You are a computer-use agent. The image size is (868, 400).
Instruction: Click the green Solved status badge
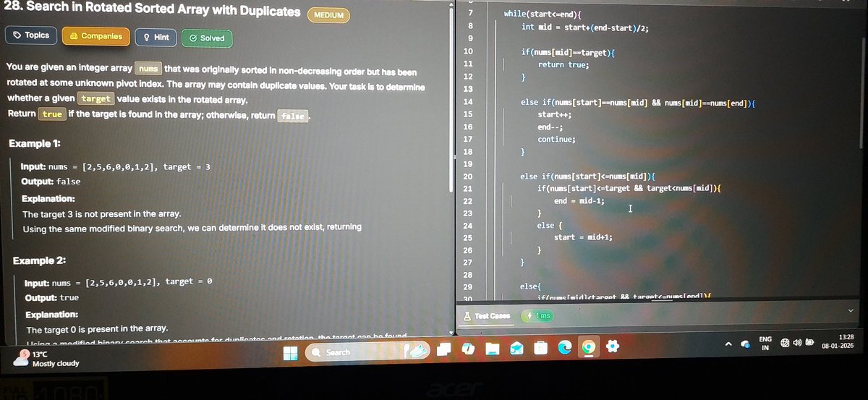coord(207,38)
